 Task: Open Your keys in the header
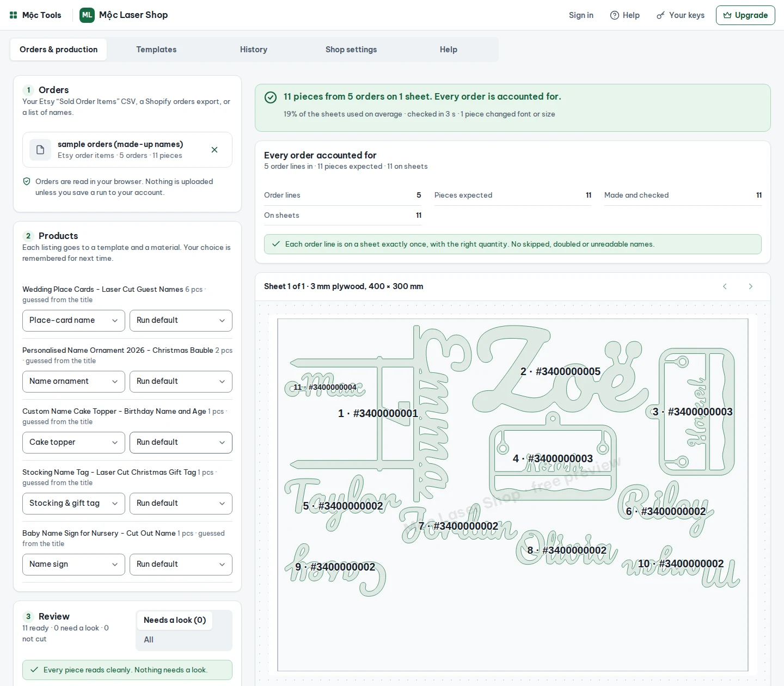(681, 15)
